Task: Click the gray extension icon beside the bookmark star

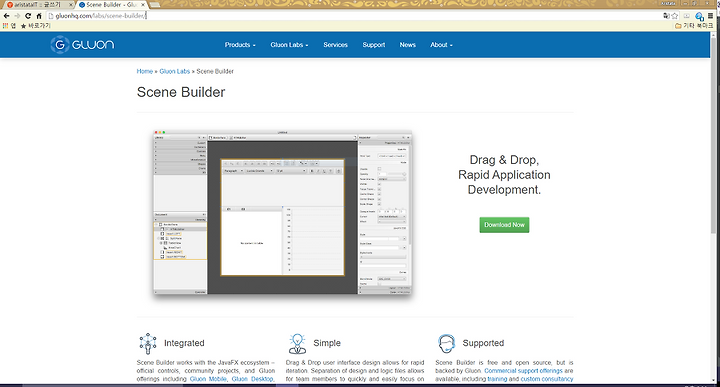Action: click(x=687, y=16)
